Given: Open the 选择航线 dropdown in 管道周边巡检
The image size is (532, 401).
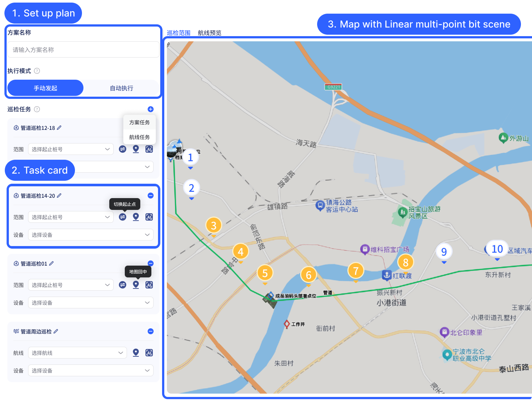Looking at the screenshot, I should [x=77, y=353].
